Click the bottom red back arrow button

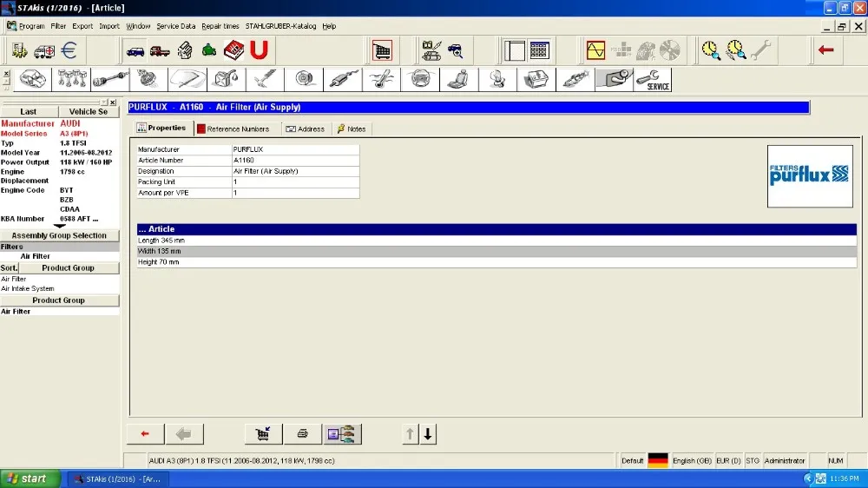[145, 434]
